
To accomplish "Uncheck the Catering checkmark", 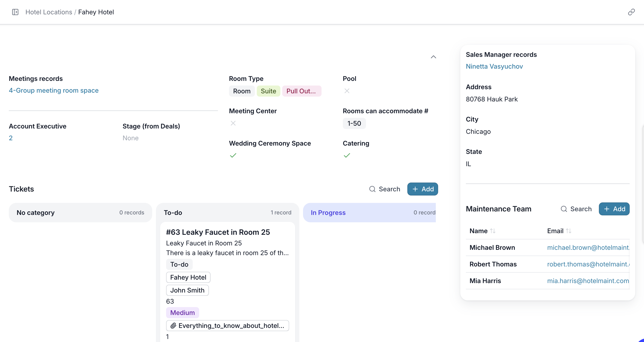I will 347,155.
